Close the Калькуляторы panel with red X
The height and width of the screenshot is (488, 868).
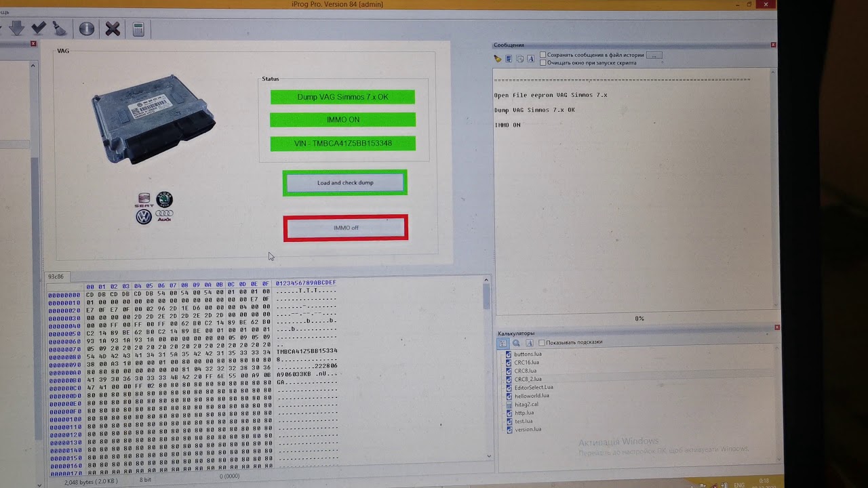tap(776, 327)
